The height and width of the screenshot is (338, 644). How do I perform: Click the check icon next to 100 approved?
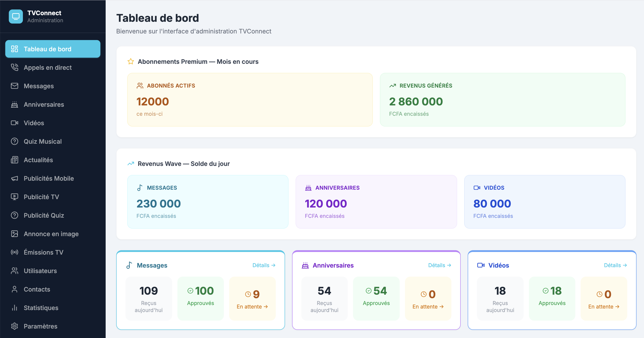pyautogui.click(x=190, y=291)
